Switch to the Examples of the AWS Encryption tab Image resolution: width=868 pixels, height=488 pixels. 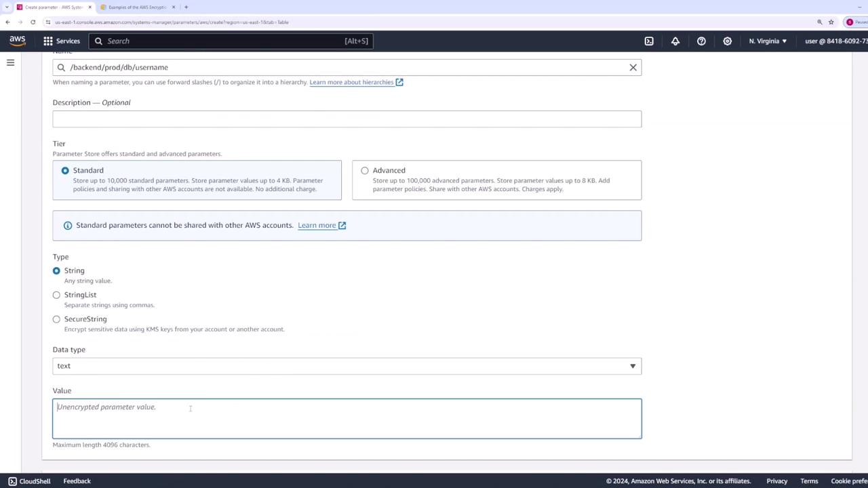tap(138, 7)
